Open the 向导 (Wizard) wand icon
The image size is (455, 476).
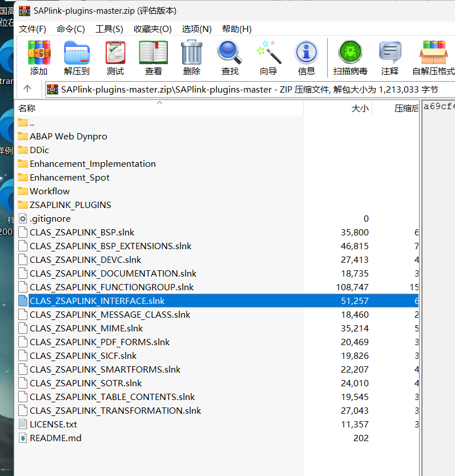[x=268, y=53]
